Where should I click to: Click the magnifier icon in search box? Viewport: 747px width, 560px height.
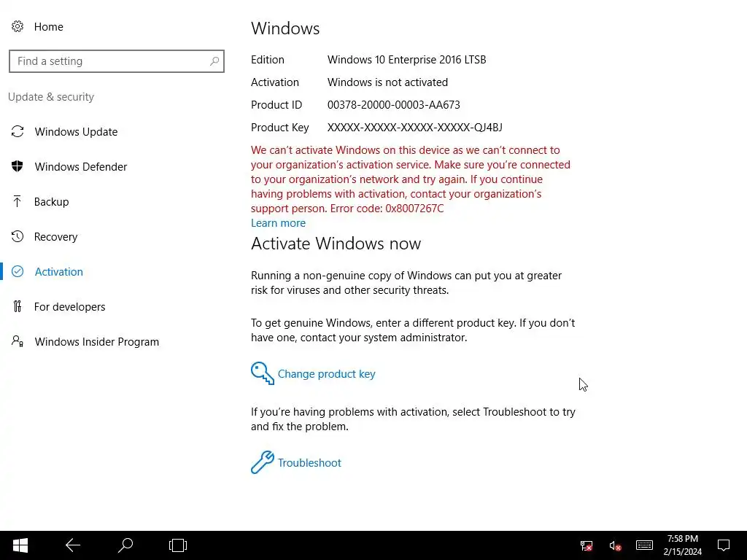coord(214,61)
